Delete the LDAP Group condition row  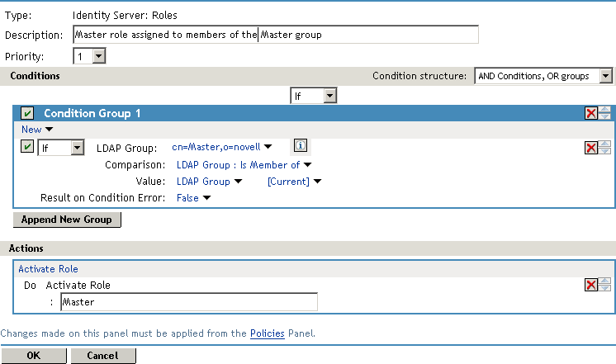click(x=591, y=148)
